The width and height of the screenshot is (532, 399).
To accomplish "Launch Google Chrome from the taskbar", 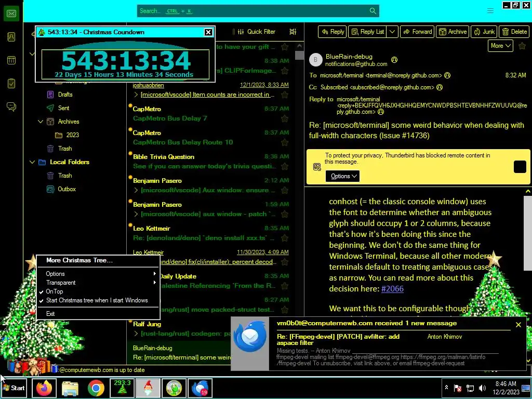I will point(96,388).
